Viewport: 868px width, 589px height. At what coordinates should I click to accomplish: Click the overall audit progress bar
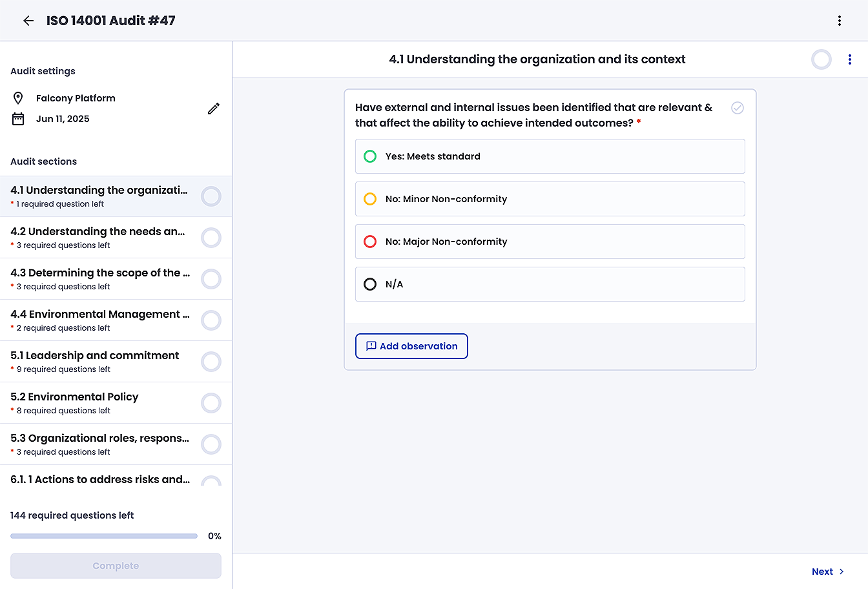click(104, 536)
